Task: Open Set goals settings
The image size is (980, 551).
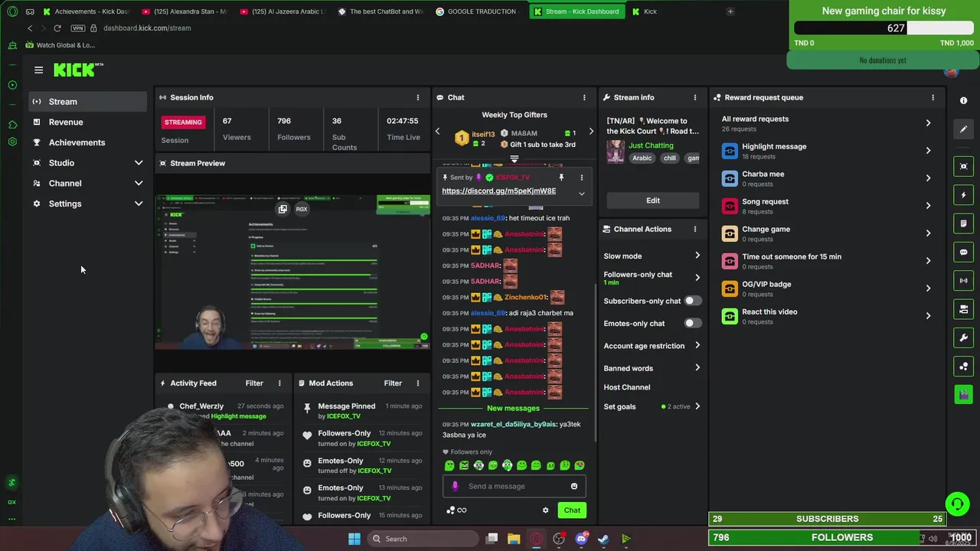Action: coord(652,406)
